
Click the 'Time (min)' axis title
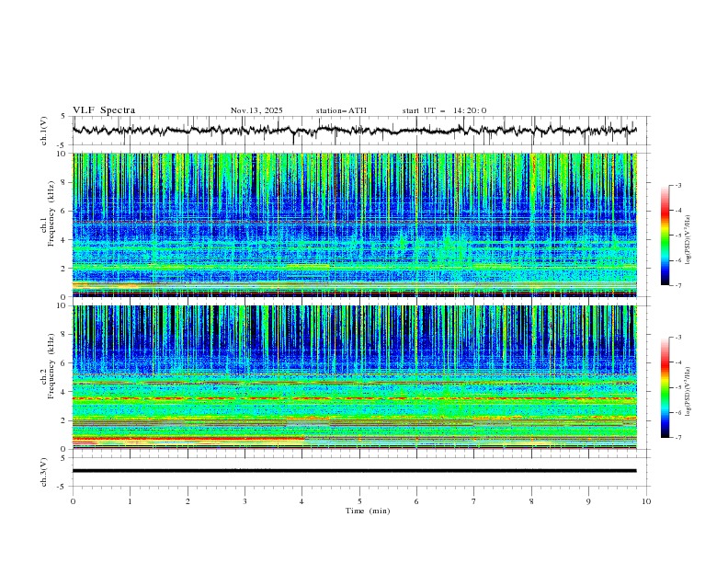point(368,511)
